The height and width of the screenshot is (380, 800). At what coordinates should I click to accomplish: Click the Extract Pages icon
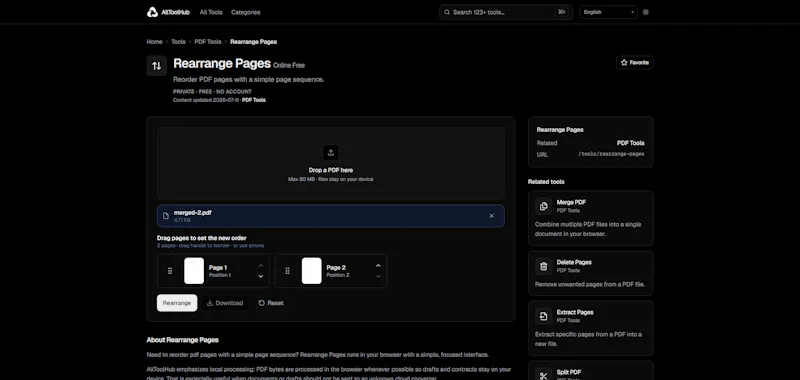pyautogui.click(x=543, y=316)
